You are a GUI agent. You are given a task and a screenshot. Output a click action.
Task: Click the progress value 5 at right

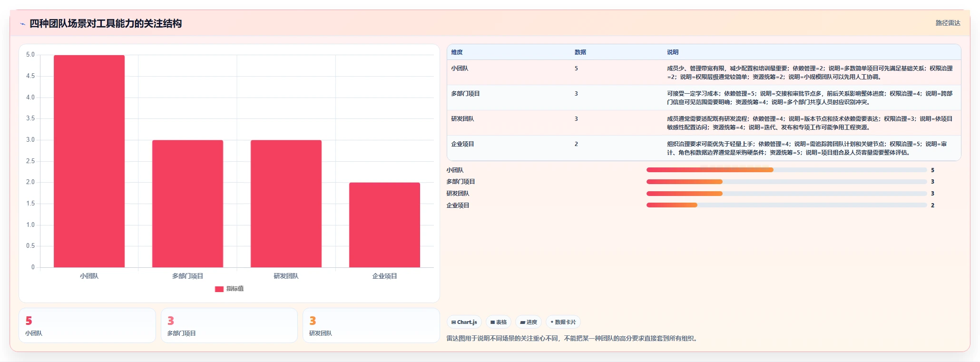click(932, 170)
